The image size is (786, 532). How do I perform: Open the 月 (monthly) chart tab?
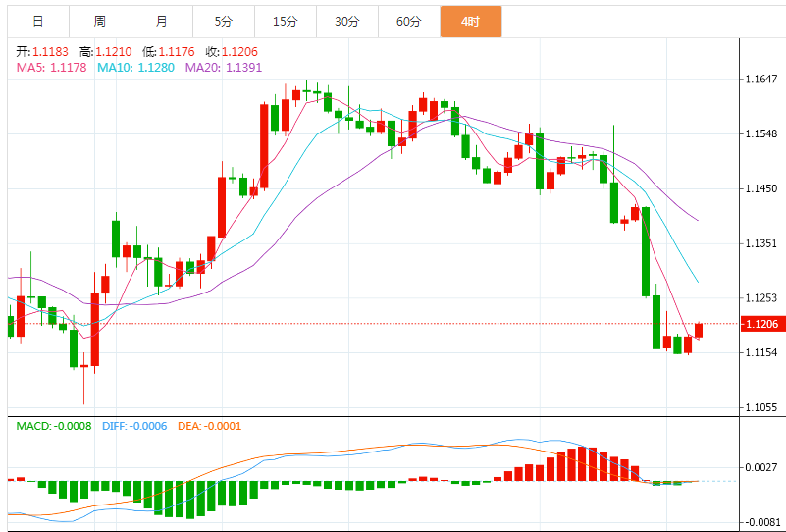coord(162,21)
